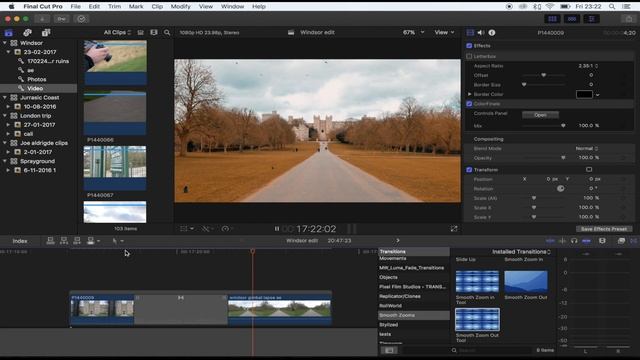Open the viewer zoom 67% dropdown

(x=413, y=32)
